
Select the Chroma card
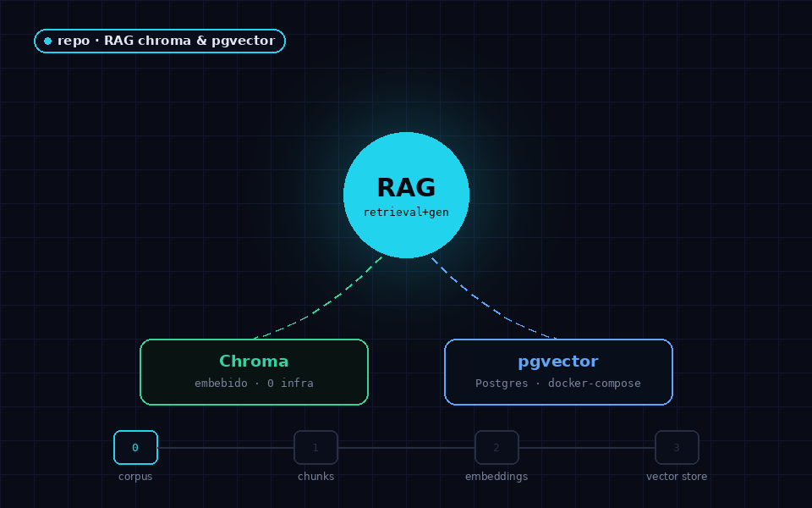(254, 372)
